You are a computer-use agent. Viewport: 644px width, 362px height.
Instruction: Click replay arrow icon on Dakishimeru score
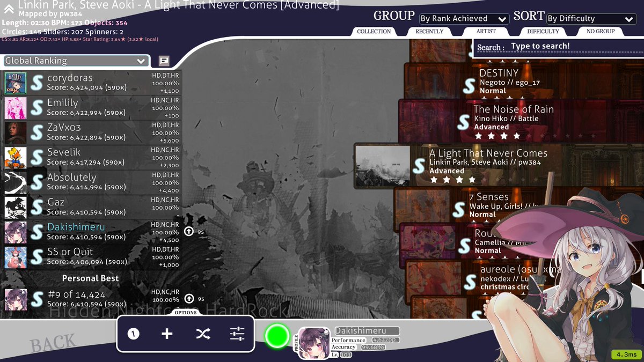pos(189,232)
